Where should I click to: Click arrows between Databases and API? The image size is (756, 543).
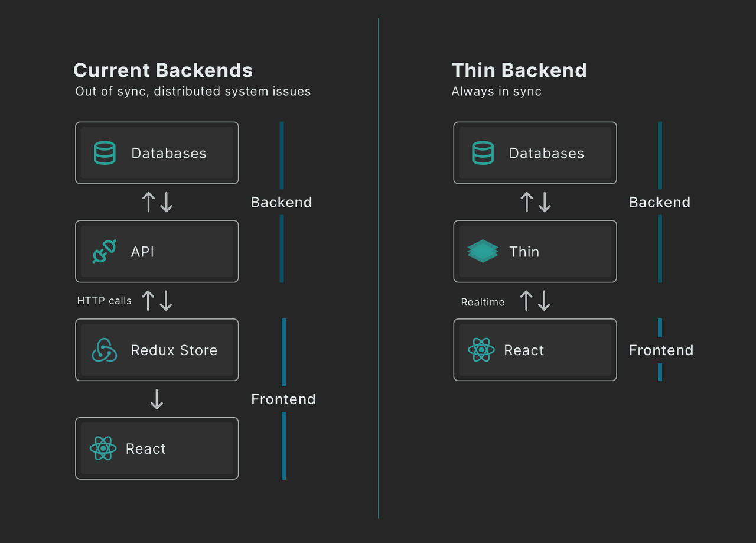[x=157, y=202]
